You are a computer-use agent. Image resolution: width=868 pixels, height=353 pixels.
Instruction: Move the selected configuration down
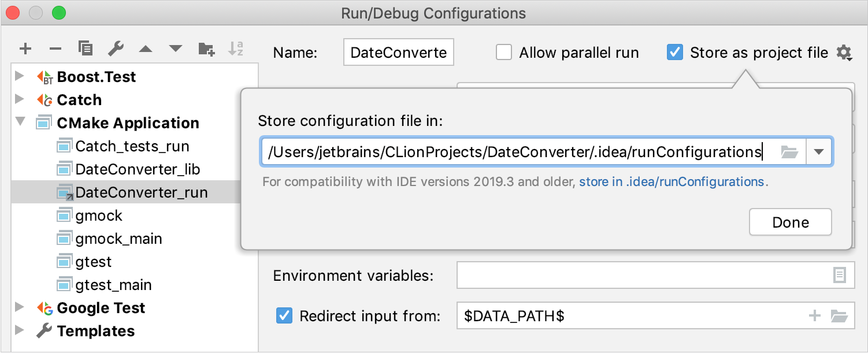(x=175, y=49)
